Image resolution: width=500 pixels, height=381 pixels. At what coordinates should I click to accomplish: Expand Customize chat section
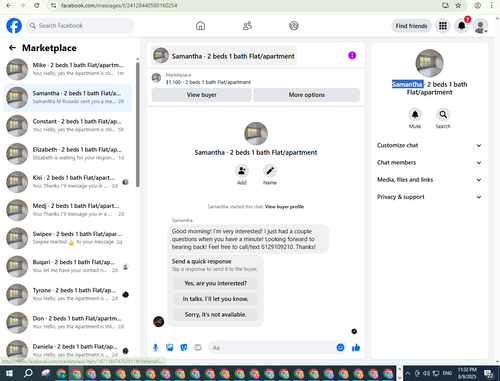429,145
